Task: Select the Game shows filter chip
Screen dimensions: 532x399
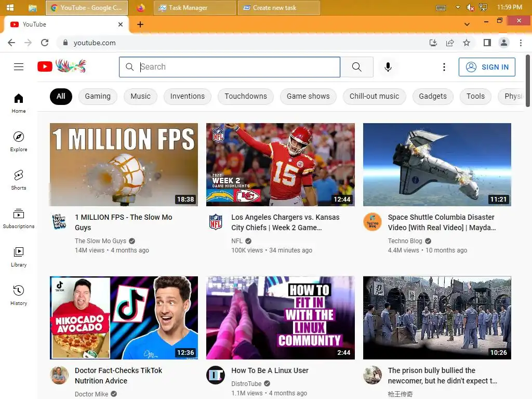Action: tap(308, 96)
